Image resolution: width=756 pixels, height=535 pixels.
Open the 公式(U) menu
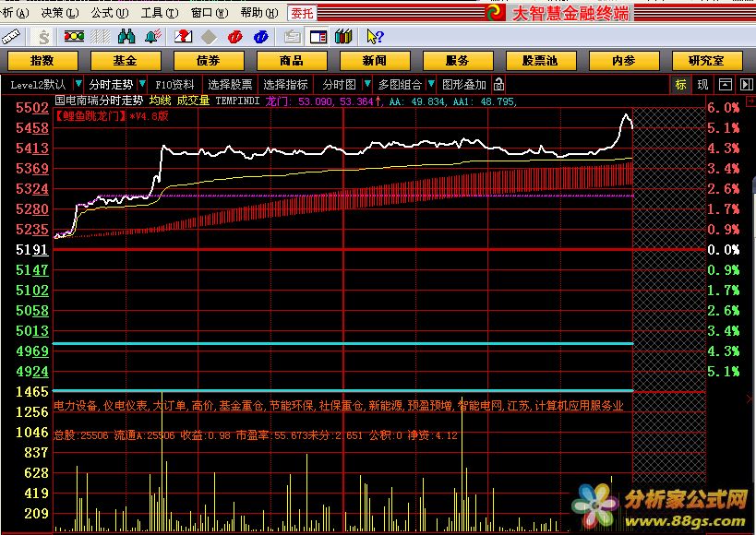[x=110, y=13]
